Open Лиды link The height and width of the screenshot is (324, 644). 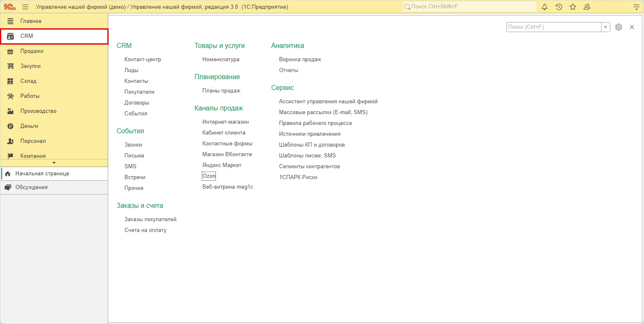coord(131,70)
